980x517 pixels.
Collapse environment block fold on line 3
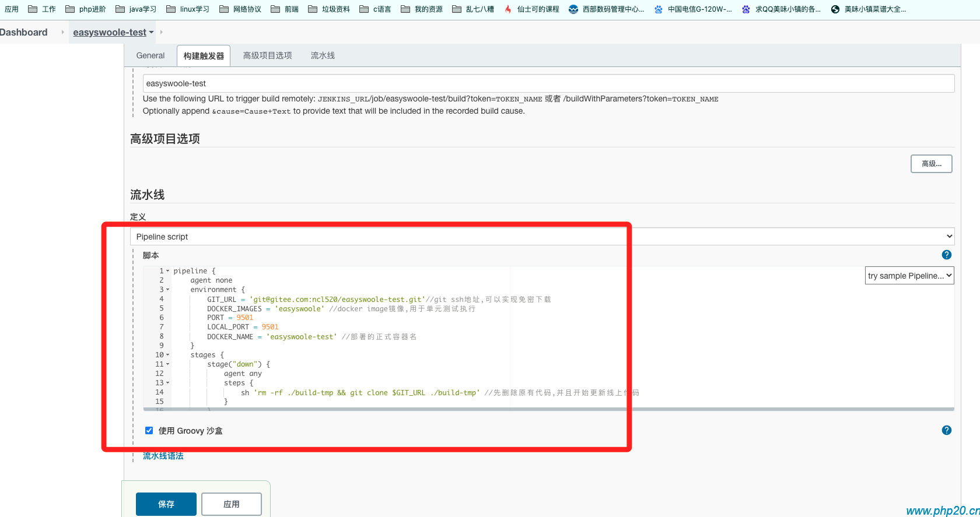click(168, 290)
